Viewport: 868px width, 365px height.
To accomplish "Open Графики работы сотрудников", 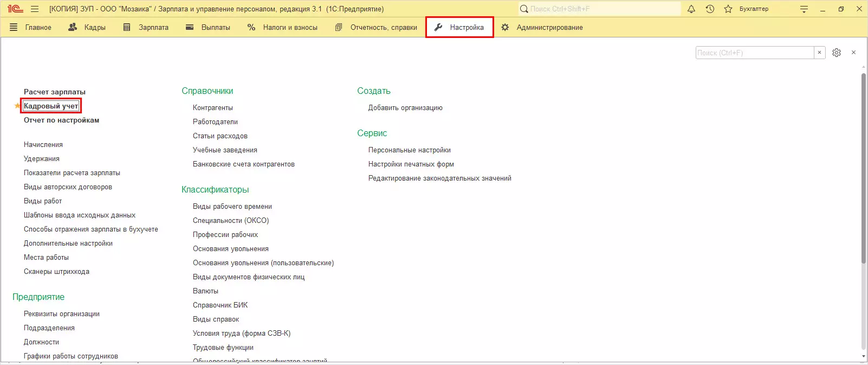I will point(71,356).
